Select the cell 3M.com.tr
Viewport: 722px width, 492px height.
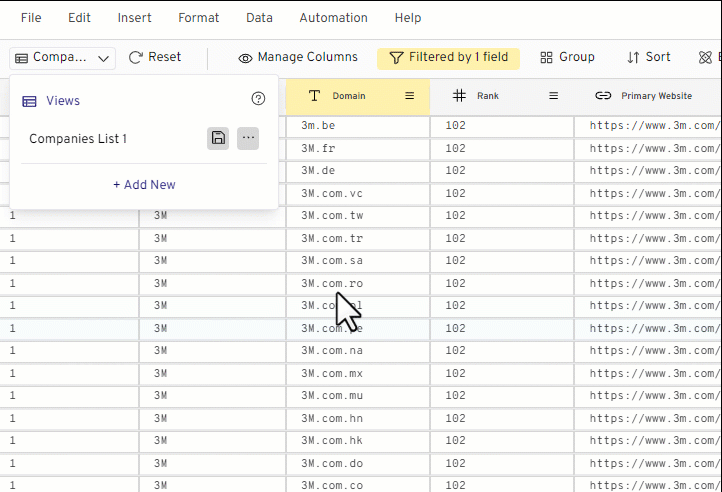tap(358, 239)
